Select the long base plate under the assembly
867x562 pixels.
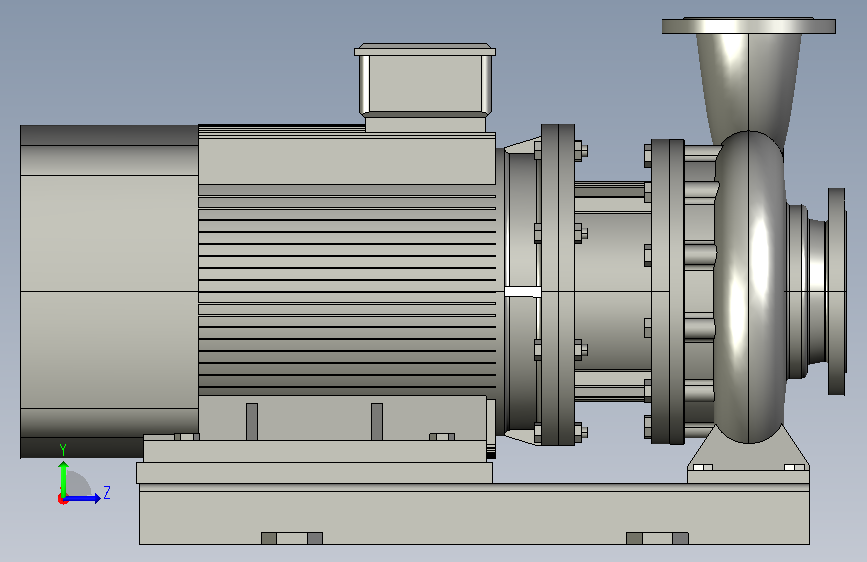click(x=474, y=513)
